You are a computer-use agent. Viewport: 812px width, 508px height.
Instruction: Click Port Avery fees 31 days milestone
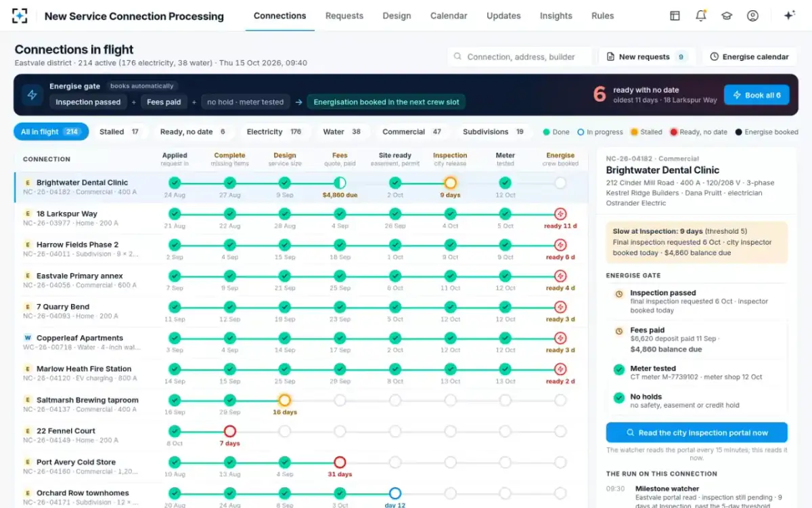coord(340,462)
